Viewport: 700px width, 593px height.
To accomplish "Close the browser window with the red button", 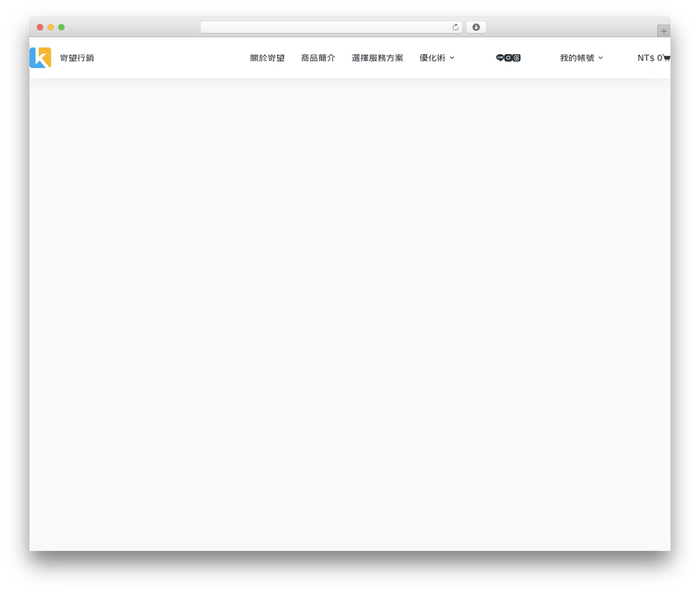I will tap(40, 27).
